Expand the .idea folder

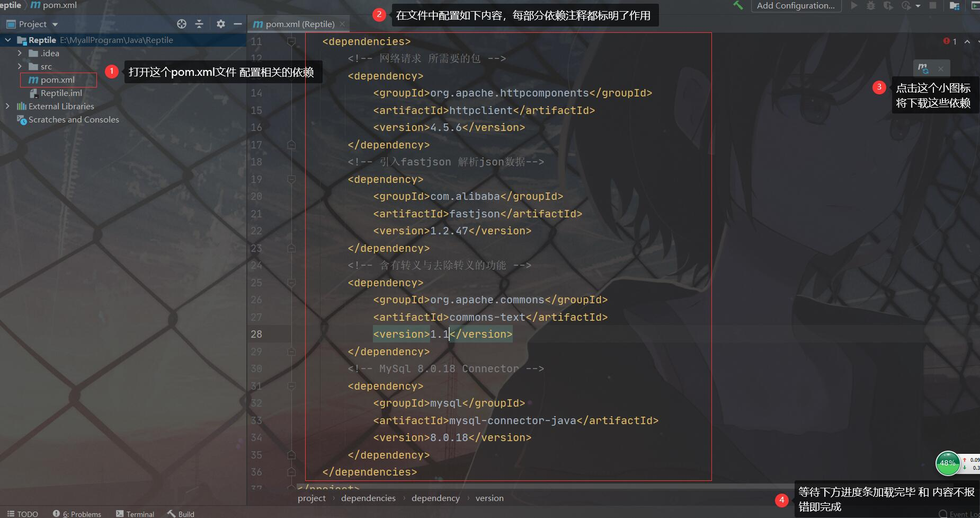(20, 53)
